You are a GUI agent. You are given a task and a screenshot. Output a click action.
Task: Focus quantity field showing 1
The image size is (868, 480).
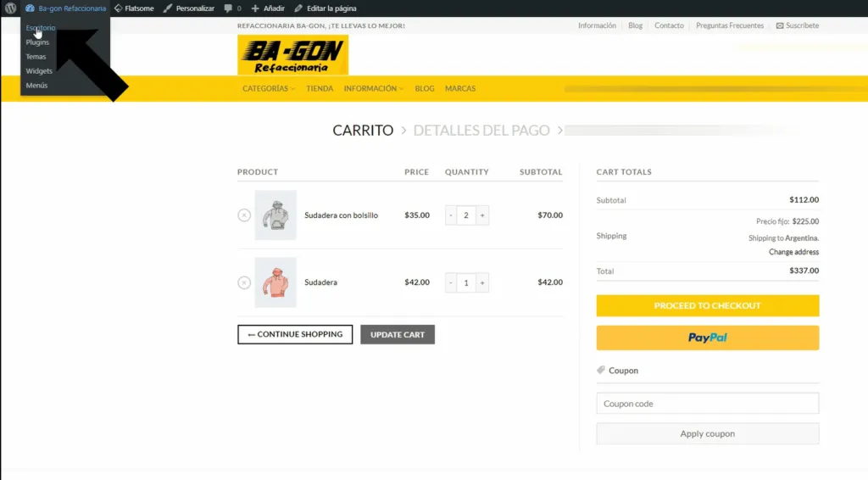point(466,283)
